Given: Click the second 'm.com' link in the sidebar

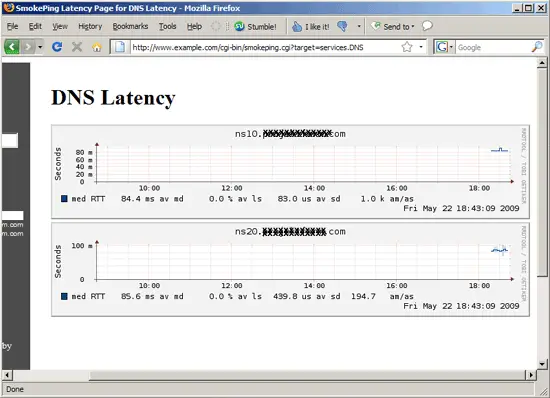Looking at the screenshot, I should click(x=13, y=234).
